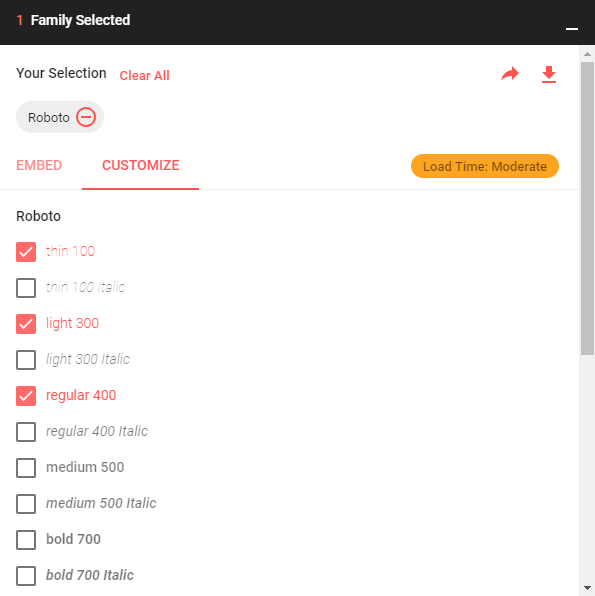Minimize the selection drawer
The image size is (595, 596).
click(571, 29)
